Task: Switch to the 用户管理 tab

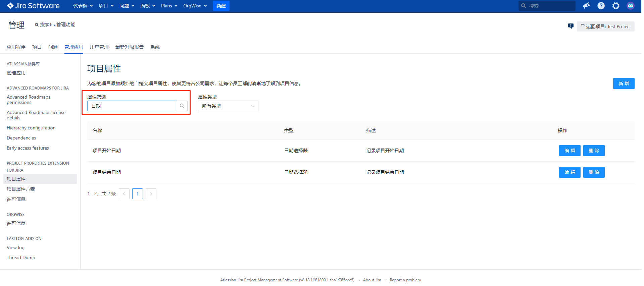Action: [x=99, y=47]
